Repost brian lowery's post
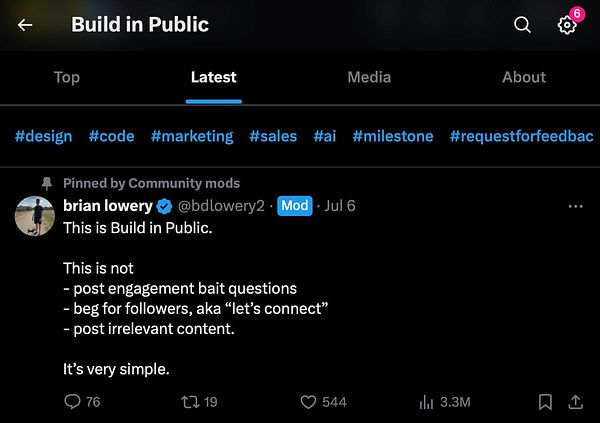600x423 pixels. click(190, 402)
